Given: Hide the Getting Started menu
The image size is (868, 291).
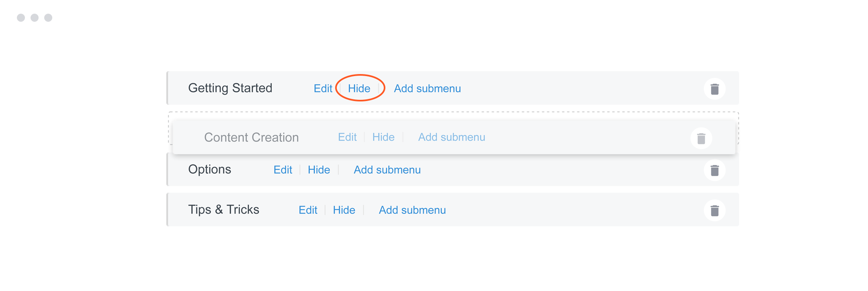Looking at the screenshot, I should [x=359, y=89].
